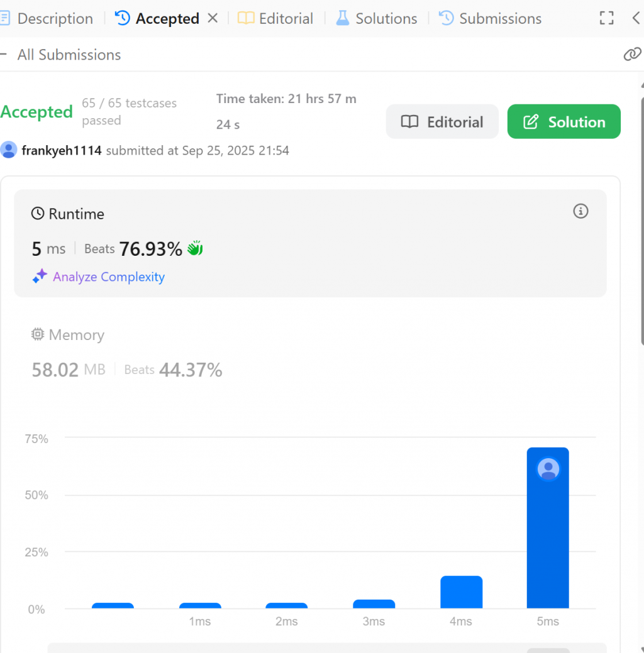Close the Accepted tab
Image resolution: width=644 pixels, height=653 pixels.
coord(213,18)
